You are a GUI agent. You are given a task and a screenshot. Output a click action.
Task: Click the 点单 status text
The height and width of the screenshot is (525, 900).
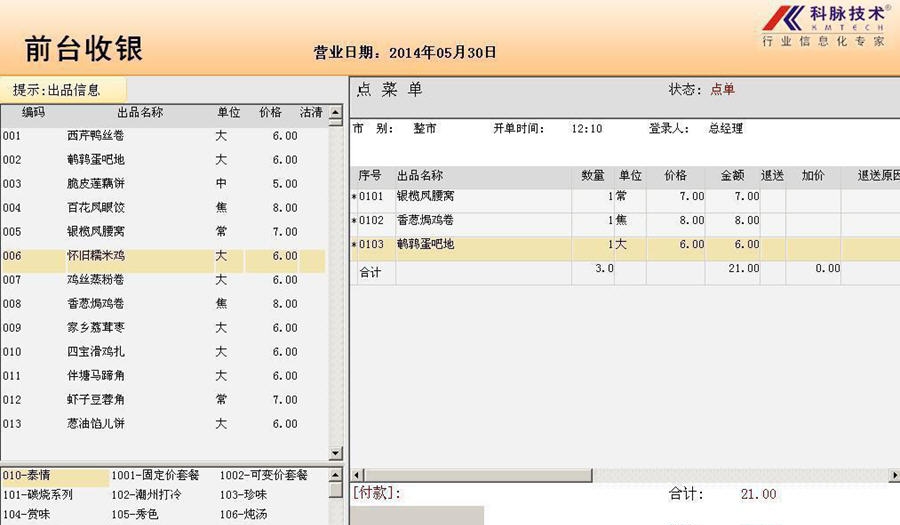click(x=723, y=90)
